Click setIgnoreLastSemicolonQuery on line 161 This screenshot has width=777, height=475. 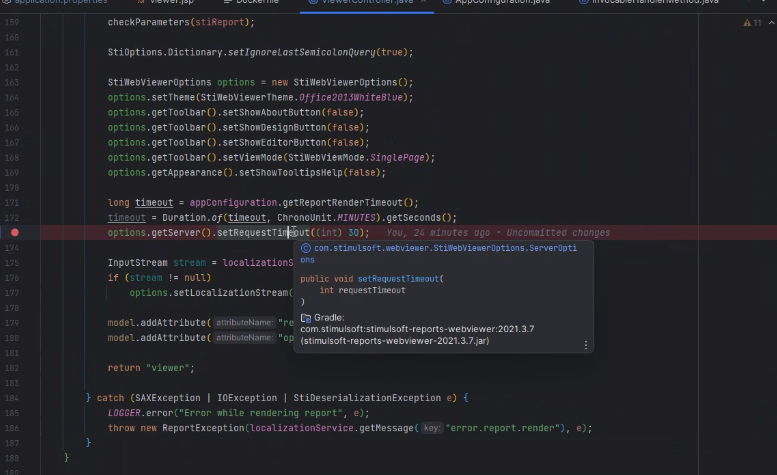click(301, 53)
